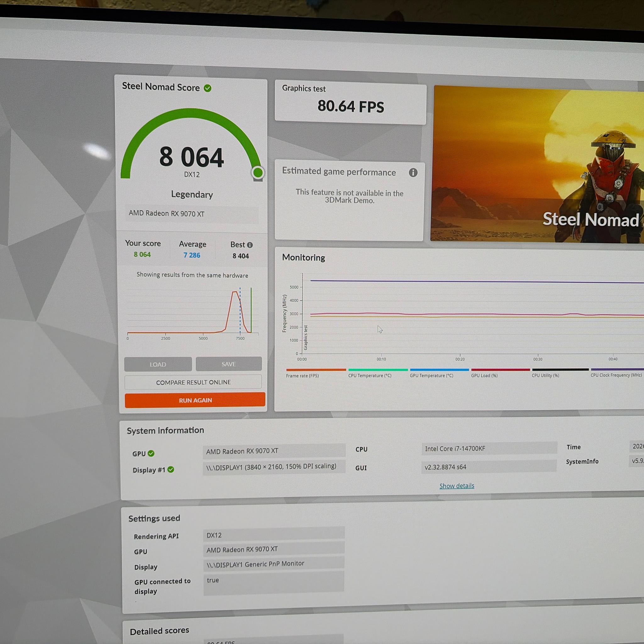
Task: Toggle the GPU Temperature (°C) legend series
Action: (x=439, y=373)
